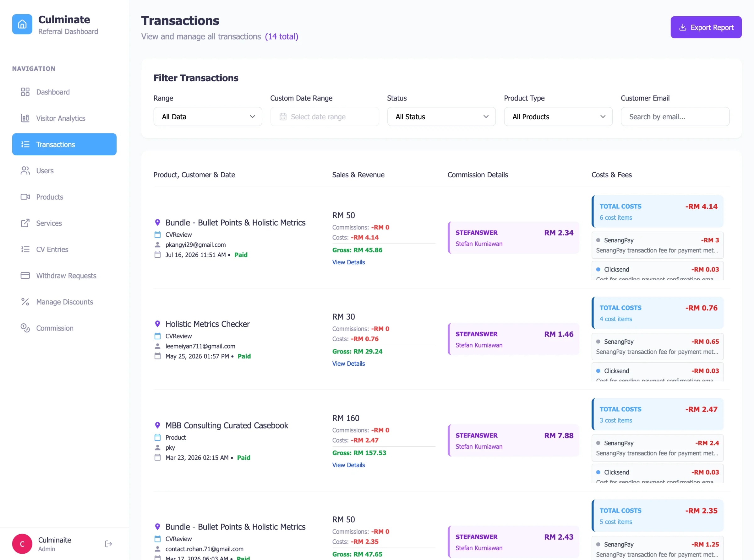Navigate to Services
The width and height of the screenshot is (754, 560).
(64, 223)
